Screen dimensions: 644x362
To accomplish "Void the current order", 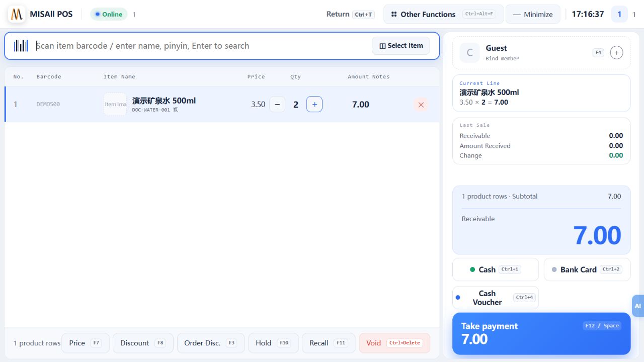I will [x=394, y=343].
